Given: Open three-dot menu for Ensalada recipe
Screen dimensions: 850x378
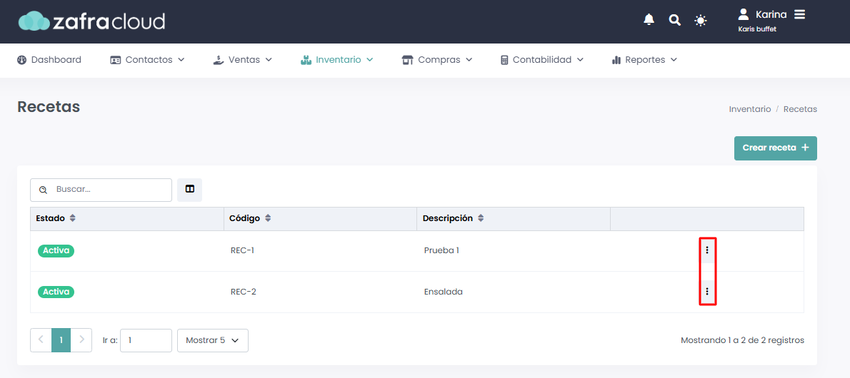Looking at the screenshot, I should point(707,291).
